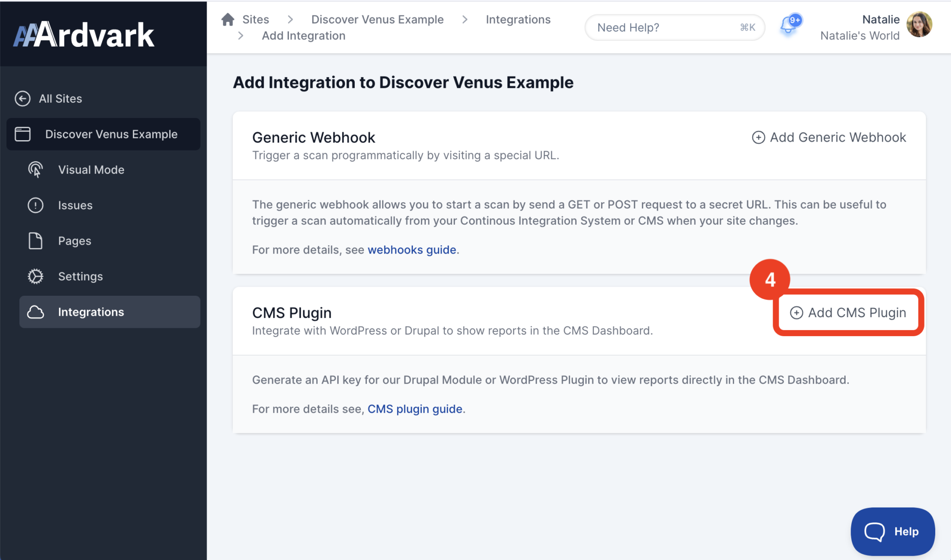Click Add CMS Plugin button
The height and width of the screenshot is (560, 951).
(848, 313)
